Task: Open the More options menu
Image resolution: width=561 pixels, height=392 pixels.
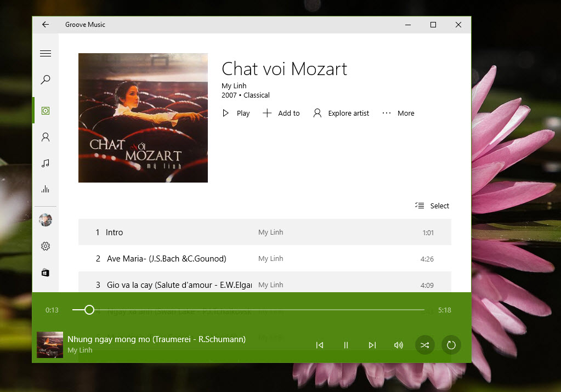Action: pyautogui.click(x=398, y=113)
